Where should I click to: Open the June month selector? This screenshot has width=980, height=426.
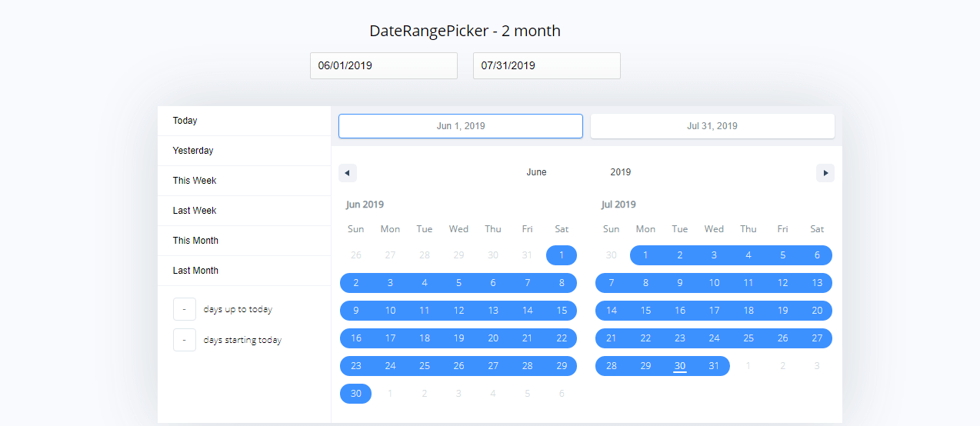point(536,172)
